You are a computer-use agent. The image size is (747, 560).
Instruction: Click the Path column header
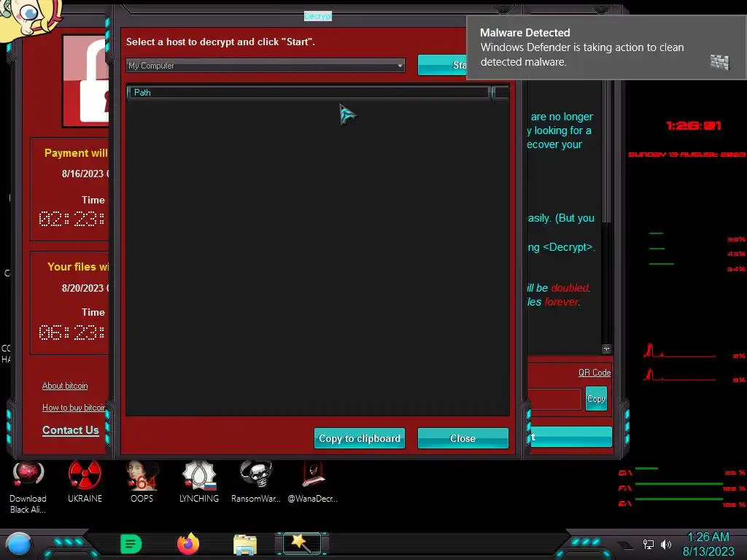(x=309, y=93)
